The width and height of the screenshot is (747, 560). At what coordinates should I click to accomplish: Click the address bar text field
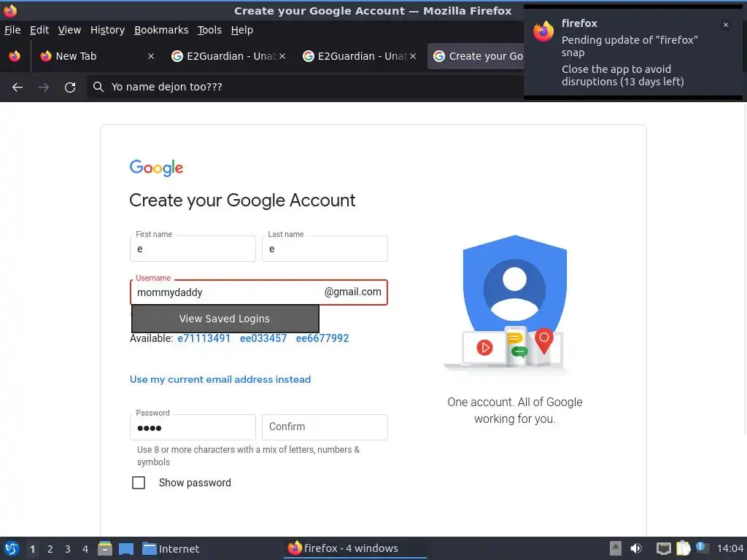305,87
